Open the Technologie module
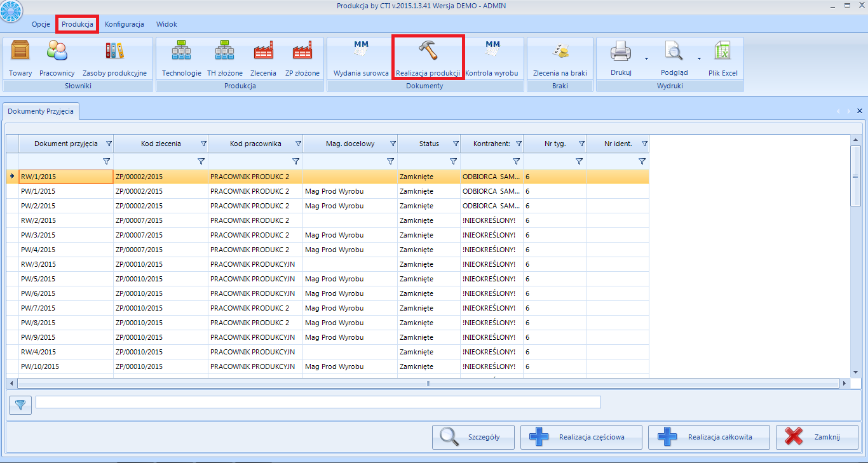This screenshot has height=463, width=868. [x=182, y=58]
